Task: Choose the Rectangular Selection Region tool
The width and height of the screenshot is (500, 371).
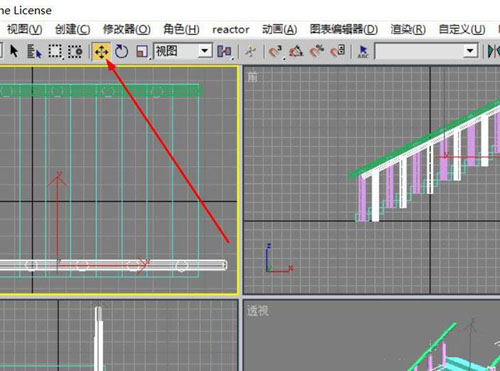Action: click(55, 52)
